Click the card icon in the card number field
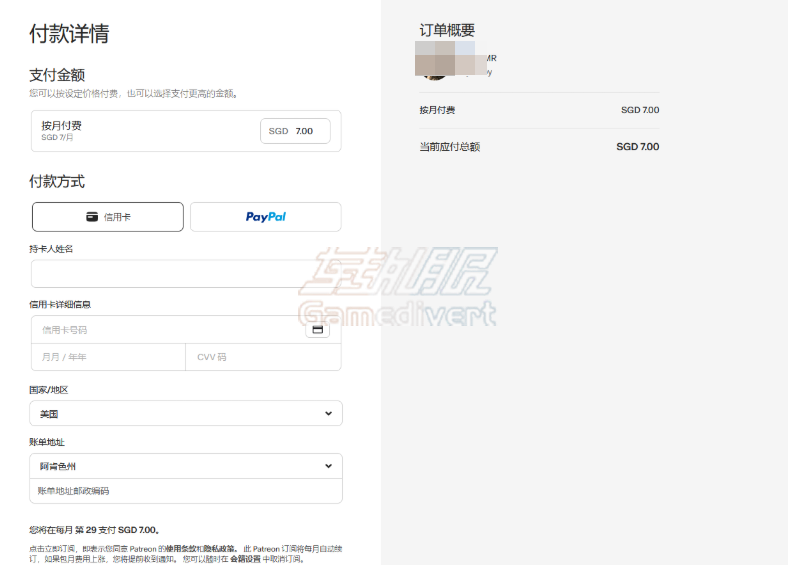Screen dimensions: 796x573 (x=318, y=330)
